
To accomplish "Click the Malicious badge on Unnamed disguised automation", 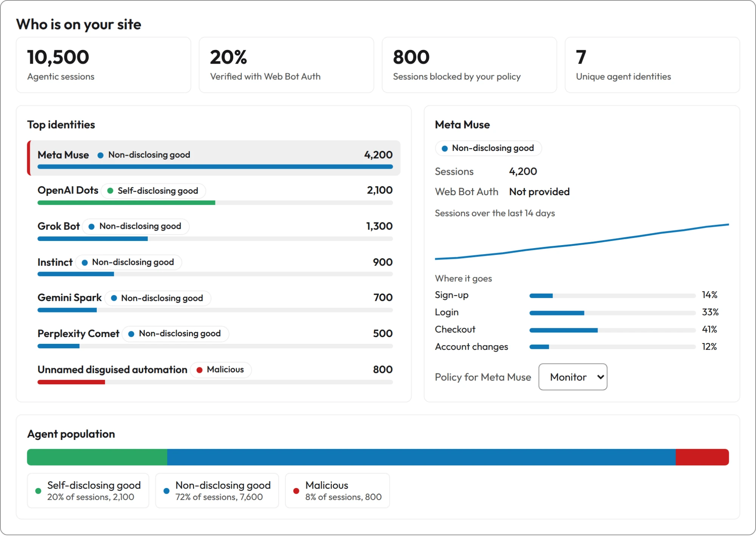I will 221,370.
